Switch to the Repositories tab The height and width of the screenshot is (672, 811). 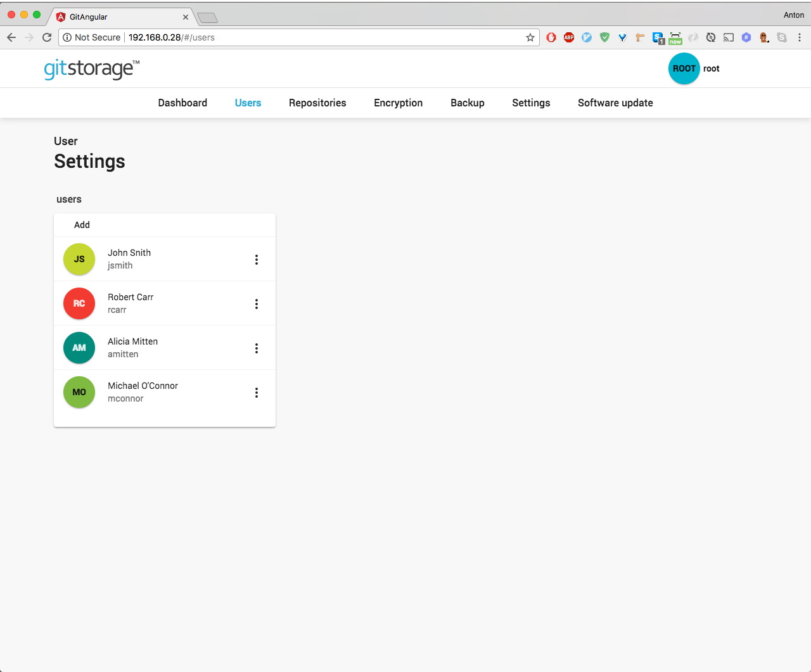pos(317,103)
